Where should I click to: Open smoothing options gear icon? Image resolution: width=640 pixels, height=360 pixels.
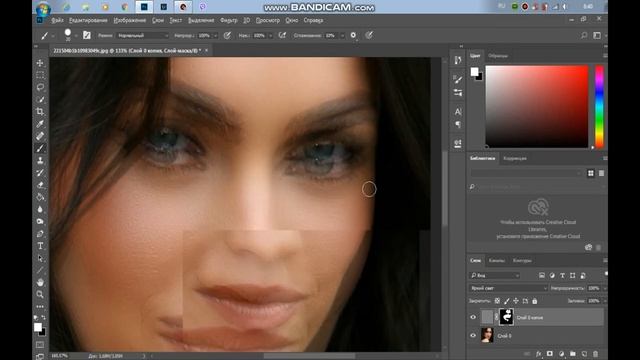tap(353, 36)
